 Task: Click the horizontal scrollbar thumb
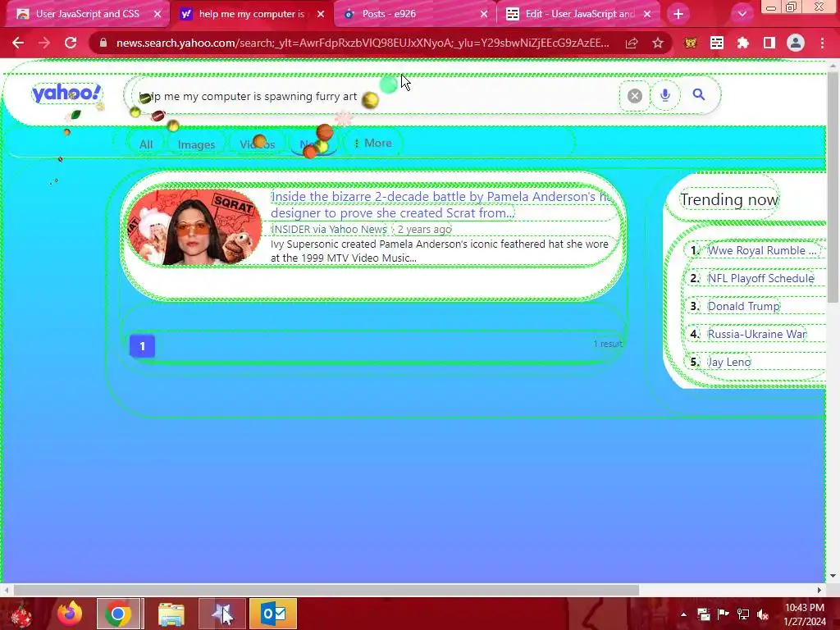tap(326, 590)
